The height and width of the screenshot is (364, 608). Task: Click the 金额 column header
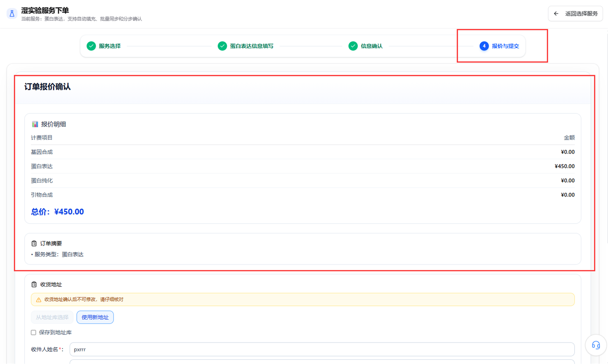pyautogui.click(x=569, y=138)
